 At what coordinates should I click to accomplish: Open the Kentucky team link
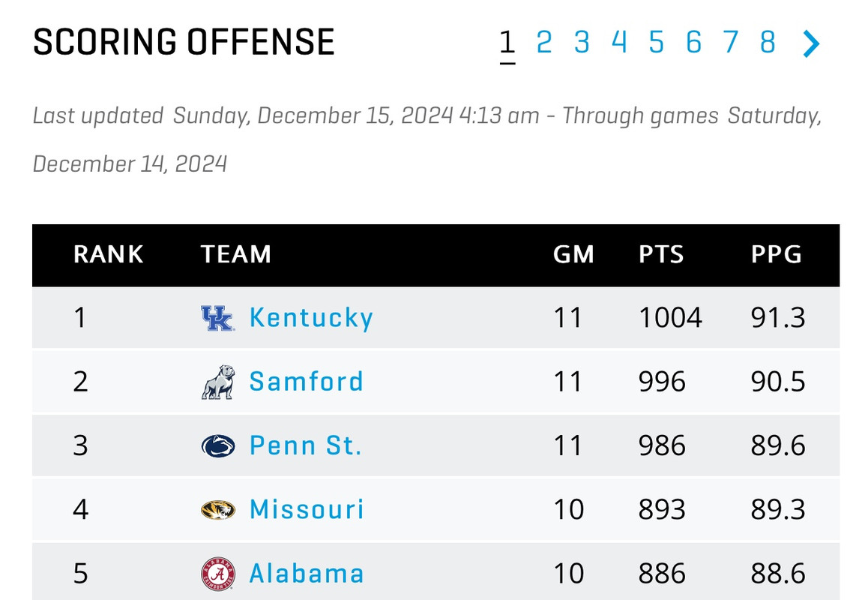pos(311,318)
